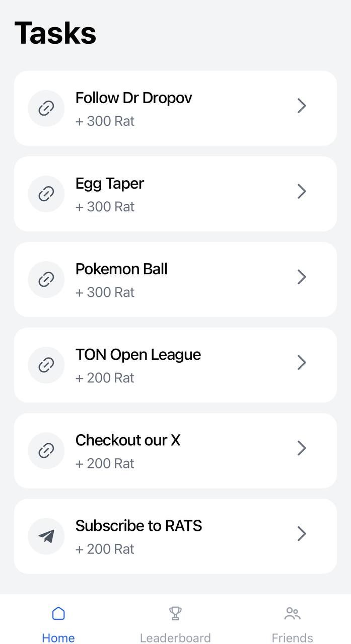
Task: Select the Home tab
Action: (58, 624)
